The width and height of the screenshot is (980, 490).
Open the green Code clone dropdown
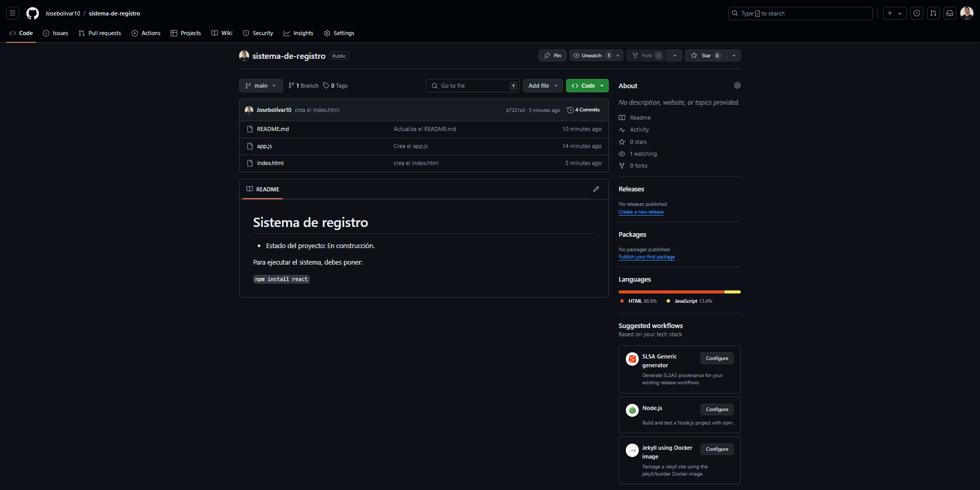click(587, 86)
